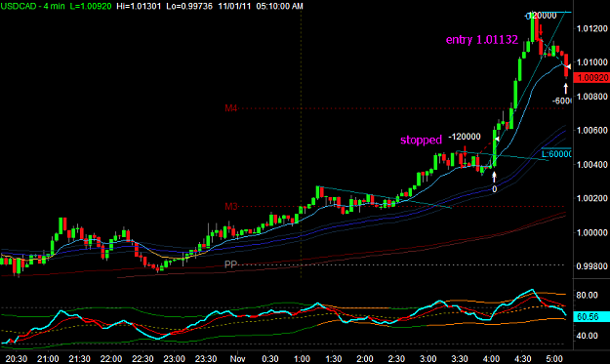Click the 3:00 time axis label

(x=427, y=358)
